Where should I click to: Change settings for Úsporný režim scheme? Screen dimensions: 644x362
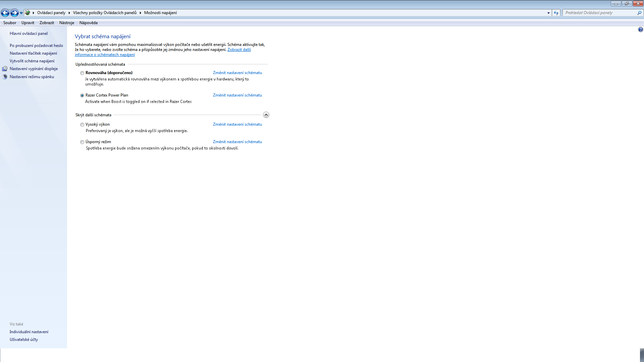(237, 142)
